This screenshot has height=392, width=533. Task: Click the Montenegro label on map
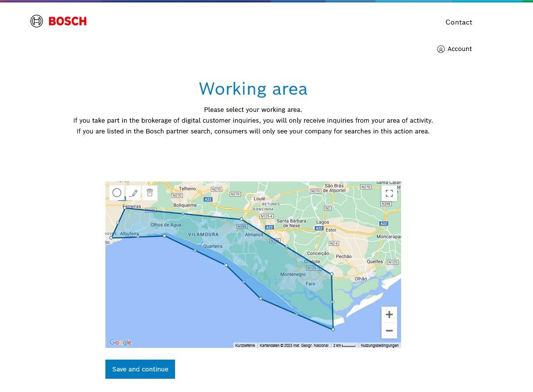click(293, 274)
